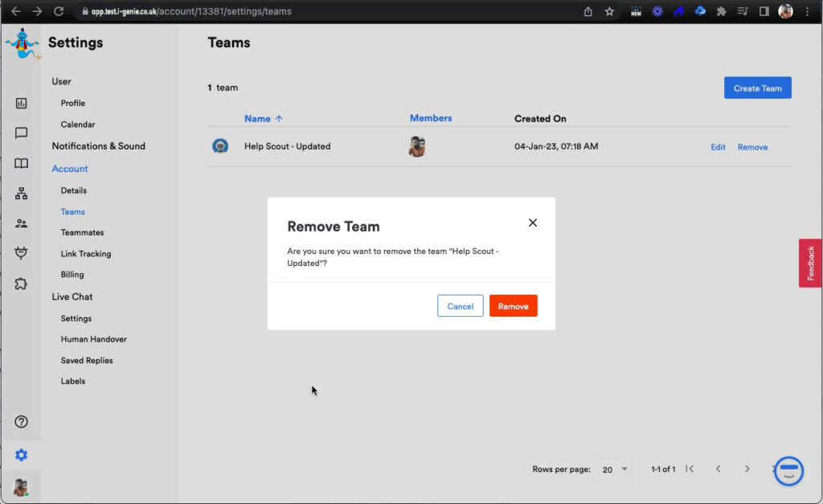Click the Create Team button
Image resolution: width=823 pixels, height=504 pixels.
pos(757,88)
